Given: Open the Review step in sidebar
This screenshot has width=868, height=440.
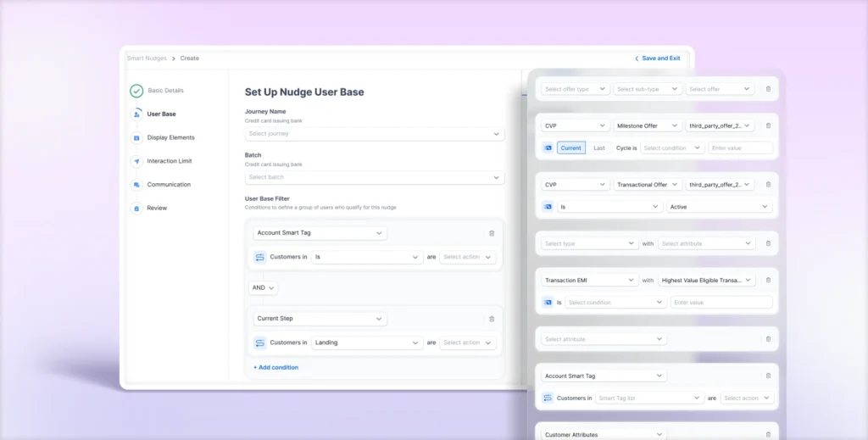Looking at the screenshot, I should tap(157, 208).
